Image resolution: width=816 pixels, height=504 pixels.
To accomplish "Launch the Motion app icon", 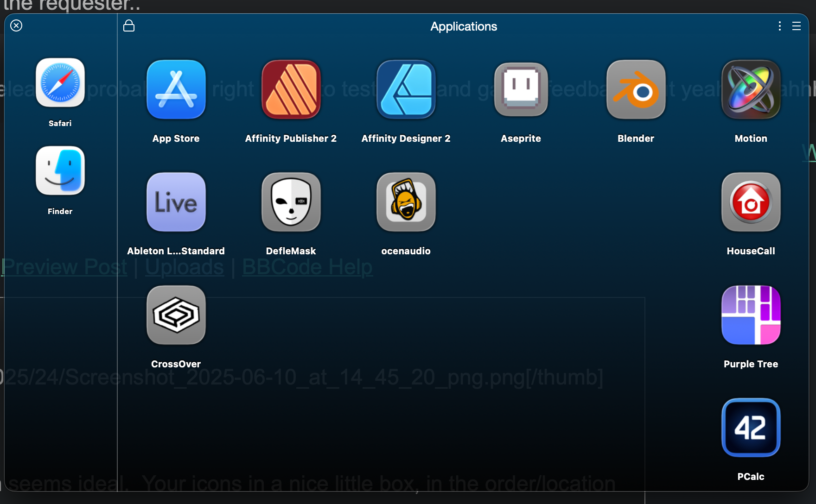I will (x=751, y=89).
